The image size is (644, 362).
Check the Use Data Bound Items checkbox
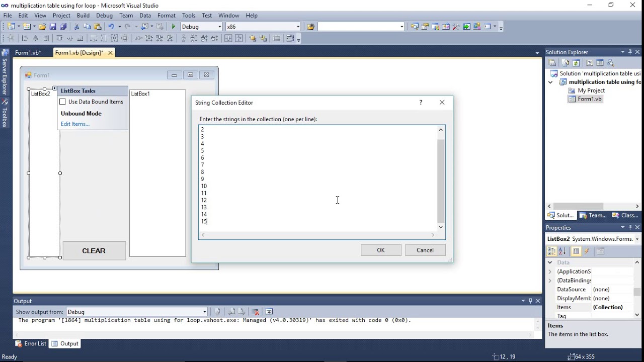pyautogui.click(x=63, y=102)
